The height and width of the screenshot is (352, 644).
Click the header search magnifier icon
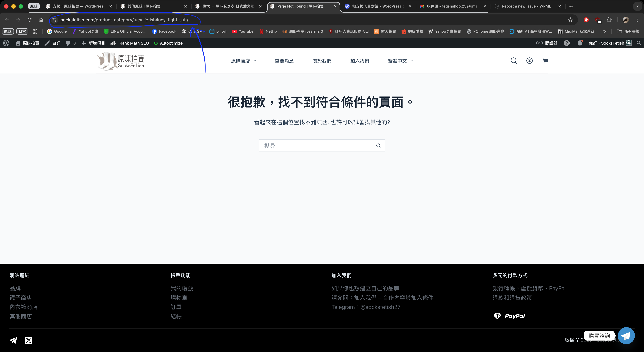click(514, 61)
